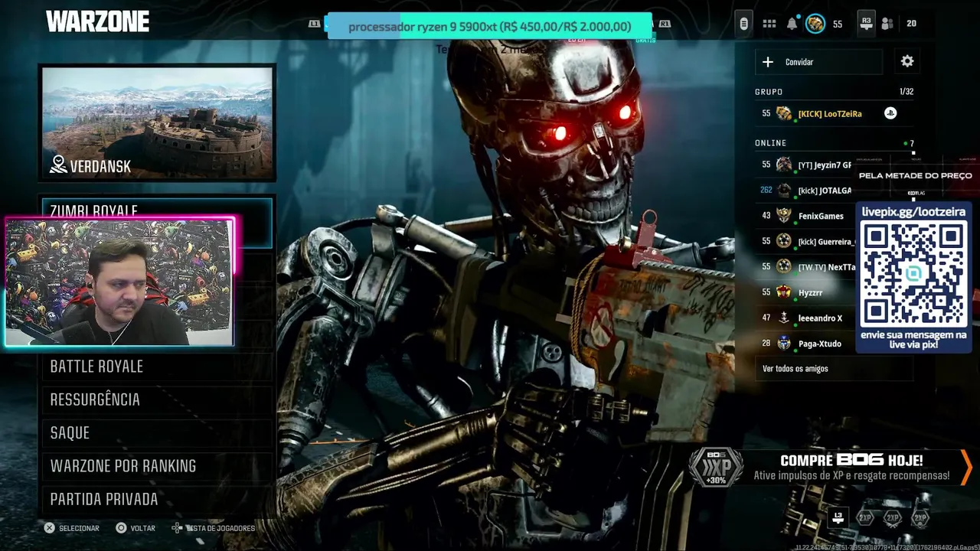The image size is (980, 551).
Task: Select [KICK] LooTZeiRa in Grupo
Action: tap(834, 113)
